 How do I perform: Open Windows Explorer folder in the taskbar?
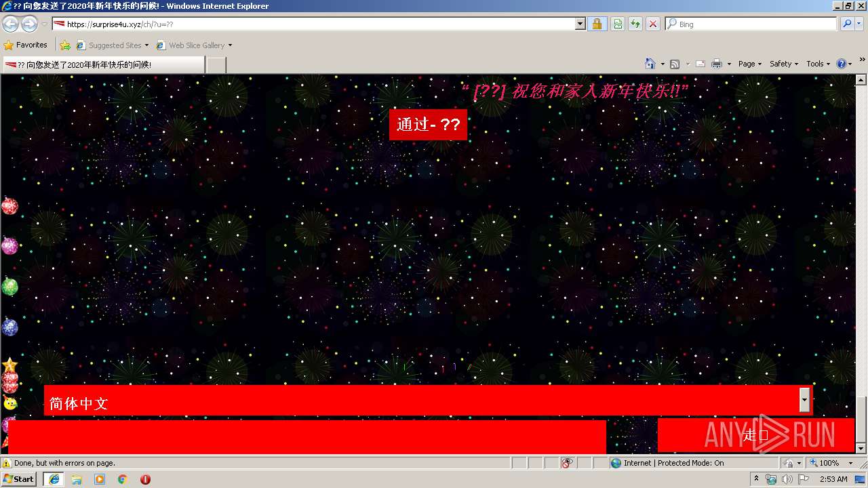pyautogui.click(x=77, y=479)
